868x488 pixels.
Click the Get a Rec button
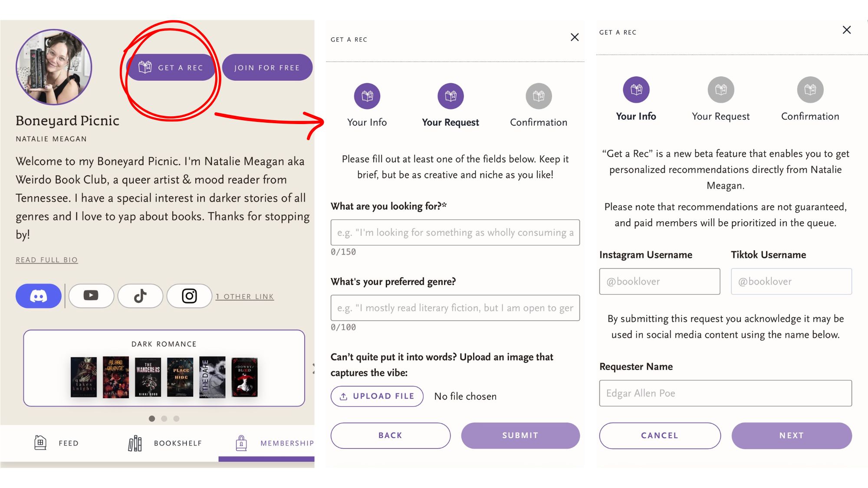171,68
